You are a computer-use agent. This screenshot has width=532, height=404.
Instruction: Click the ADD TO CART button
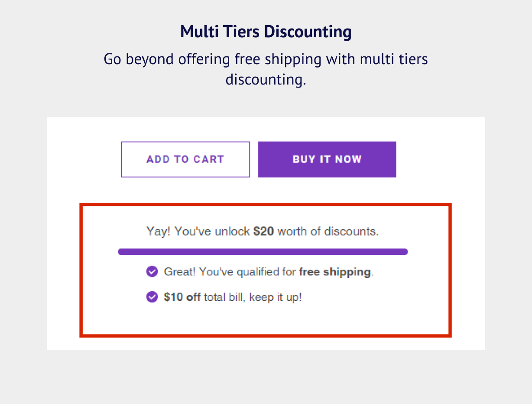click(x=185, y=160)
